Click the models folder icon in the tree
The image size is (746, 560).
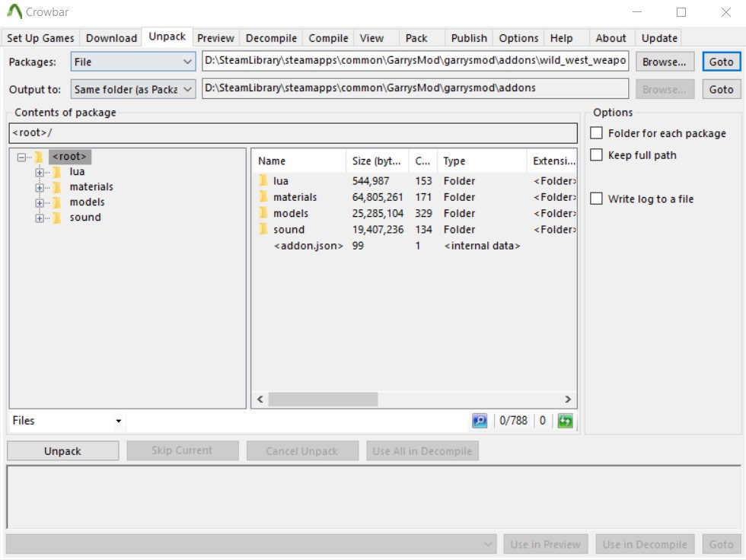click(x=56, y=202)
